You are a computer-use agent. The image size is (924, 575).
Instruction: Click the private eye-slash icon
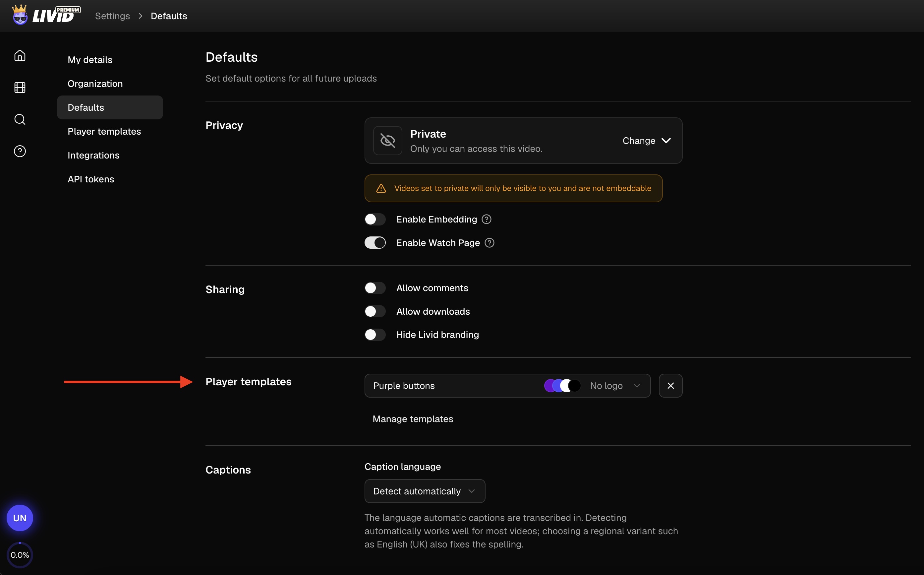[x=388, y=141]
